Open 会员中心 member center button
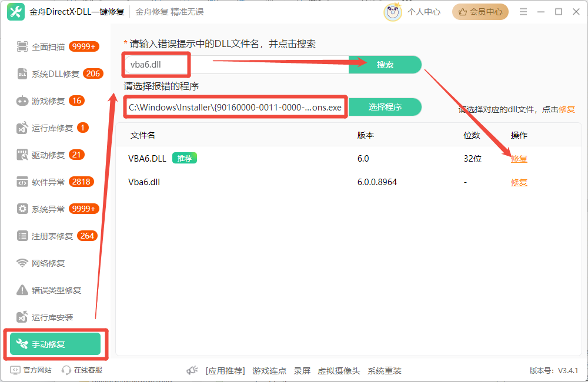The width and height of the screenshot is (588, 382). point(480,12)
